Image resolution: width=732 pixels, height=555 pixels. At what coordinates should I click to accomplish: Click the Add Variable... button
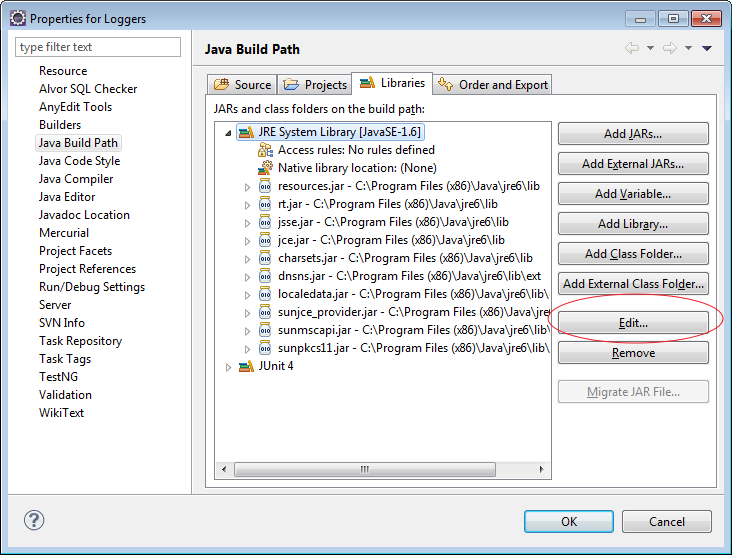tap(633, 194)
